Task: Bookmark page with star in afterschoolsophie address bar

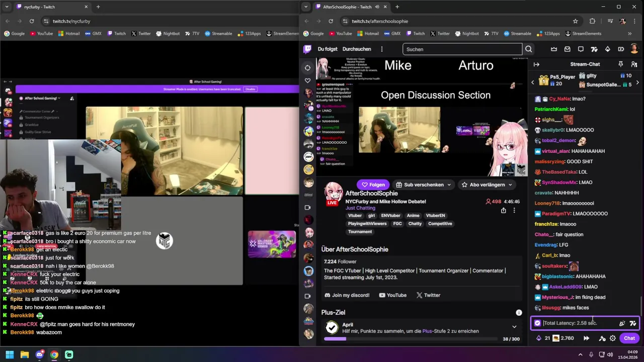Action: (575, 21)
